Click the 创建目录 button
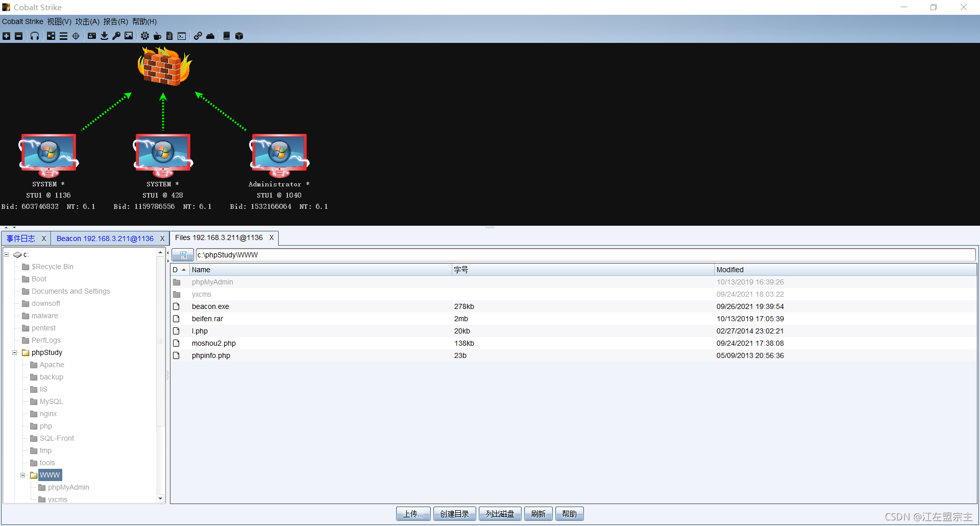 tap(455, 514)
